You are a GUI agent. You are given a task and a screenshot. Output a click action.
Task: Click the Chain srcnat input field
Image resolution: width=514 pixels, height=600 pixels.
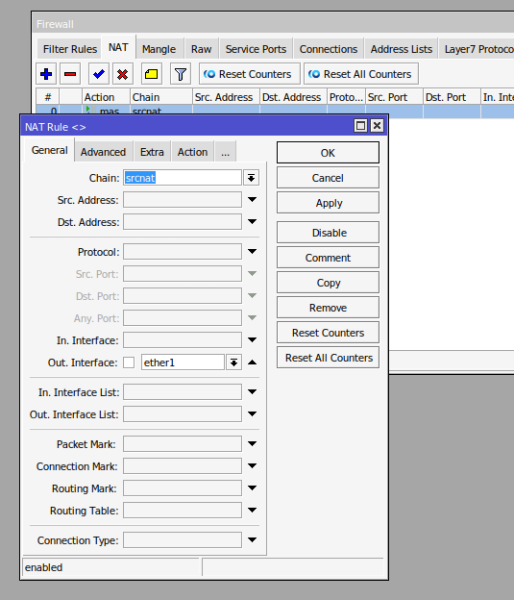pyautogui.click(x=183, y=178)
